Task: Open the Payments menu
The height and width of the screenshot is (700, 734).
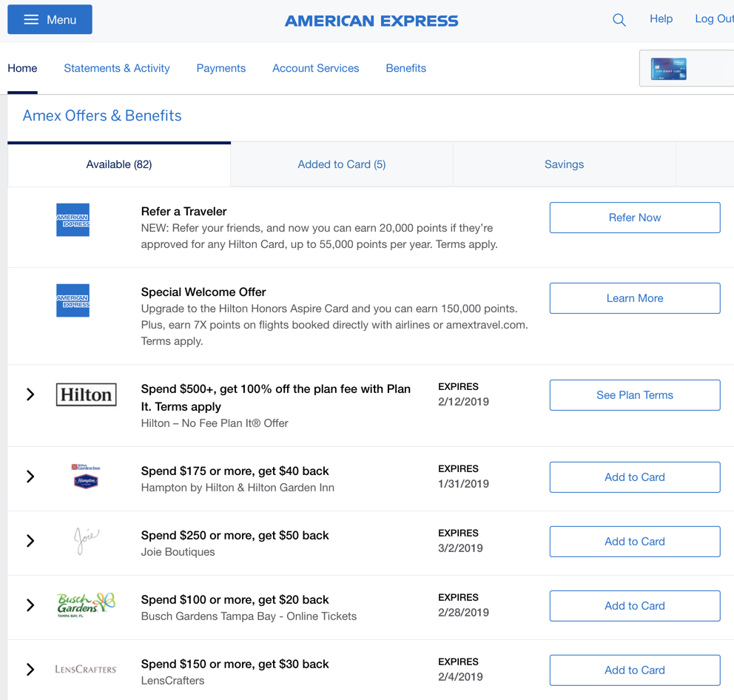Action: 221,68
